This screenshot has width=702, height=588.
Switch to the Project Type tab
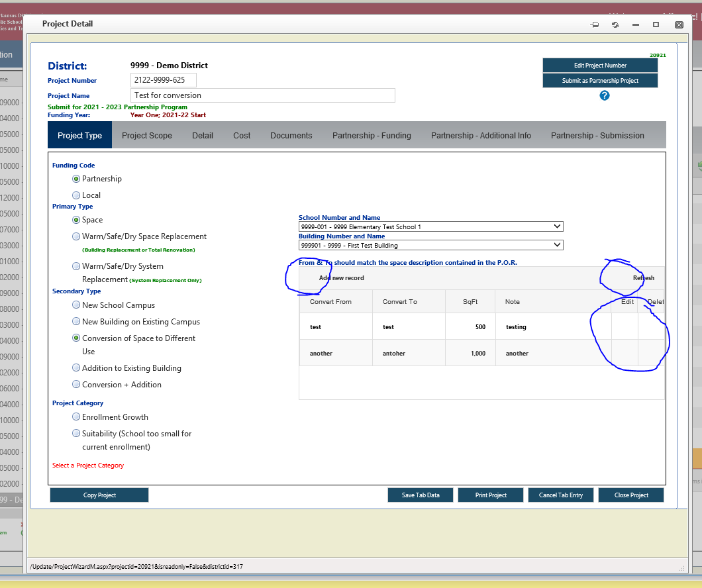point(79,135)
